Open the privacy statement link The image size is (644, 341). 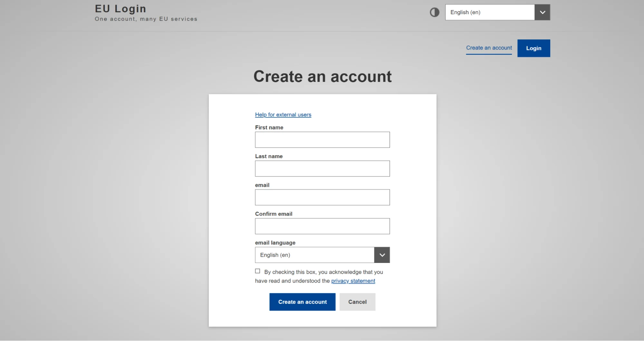coord(353,281)
